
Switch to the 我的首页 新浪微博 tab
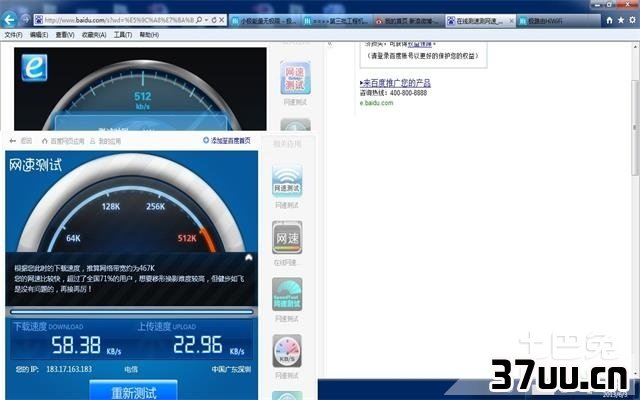tap(409, 21)
